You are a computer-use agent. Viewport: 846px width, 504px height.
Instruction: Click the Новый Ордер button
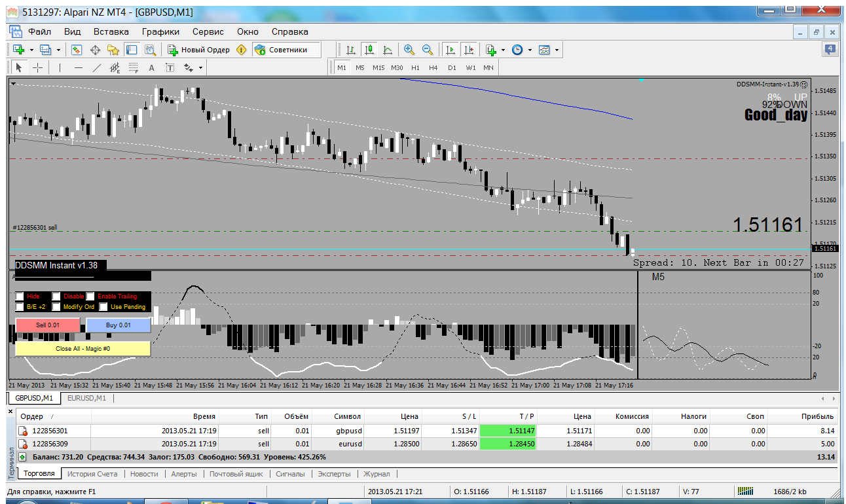point(198,50)
